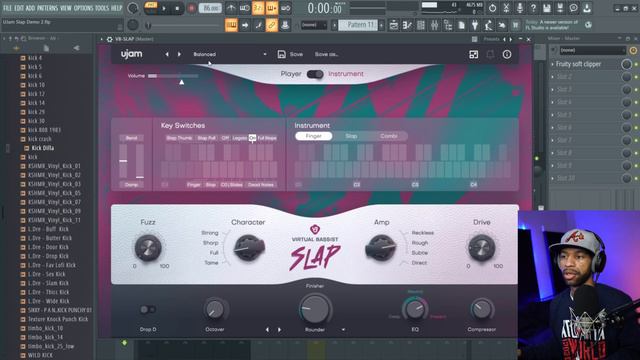This screenshot has height=360, width=640.
Task: Click the Slap Thumb key switch
Action: tap(179, 138)
